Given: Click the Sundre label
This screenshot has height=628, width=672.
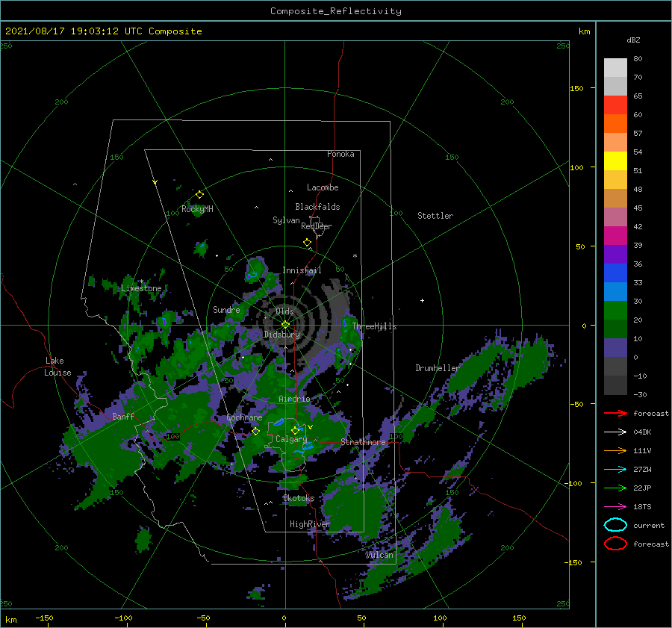Looking at the screenshot, I should pos(226,309).
